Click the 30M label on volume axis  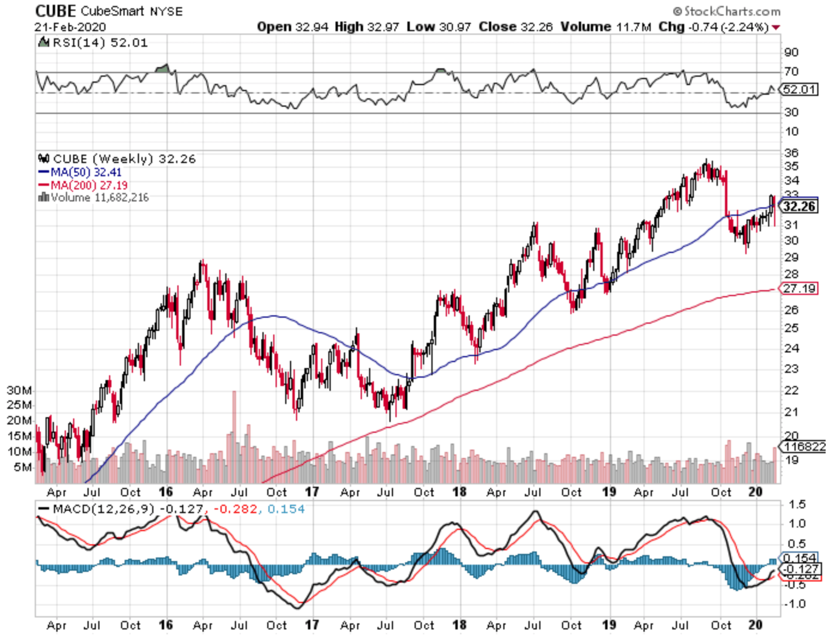coord(19,390)
